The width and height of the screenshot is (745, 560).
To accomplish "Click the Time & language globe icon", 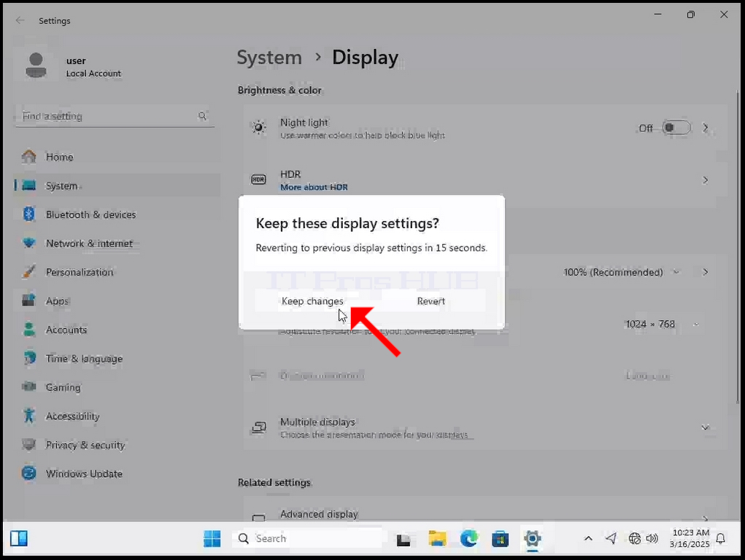I will click(x=29, y=359).
